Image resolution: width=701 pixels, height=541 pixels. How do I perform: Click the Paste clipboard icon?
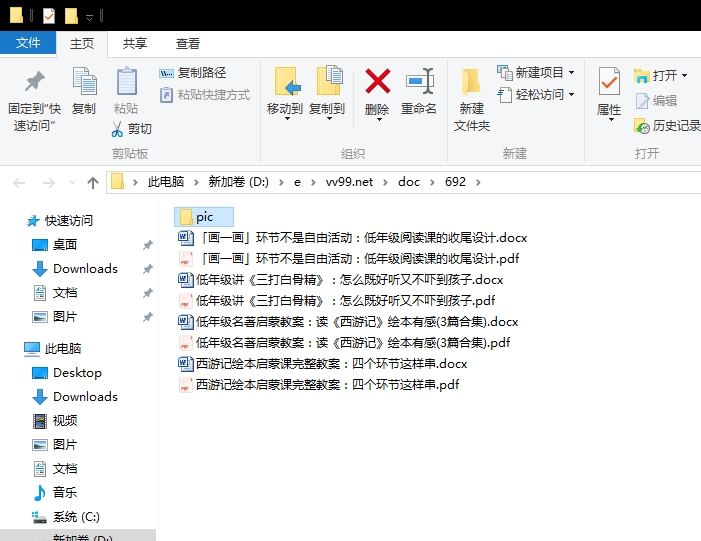[126, 91]
